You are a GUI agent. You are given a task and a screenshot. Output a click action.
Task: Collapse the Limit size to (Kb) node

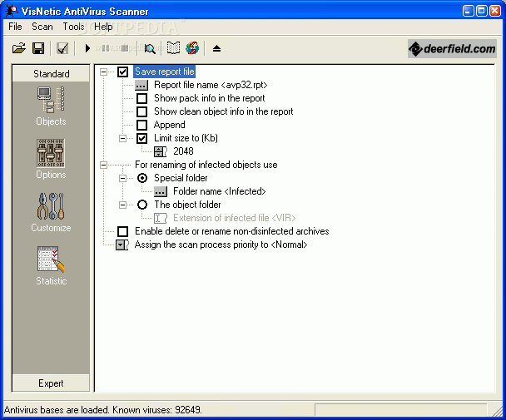point(122,138)
